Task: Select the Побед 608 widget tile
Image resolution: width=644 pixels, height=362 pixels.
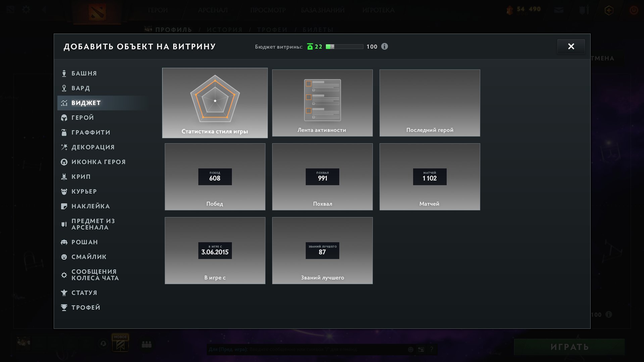Action: pos(215,177)
